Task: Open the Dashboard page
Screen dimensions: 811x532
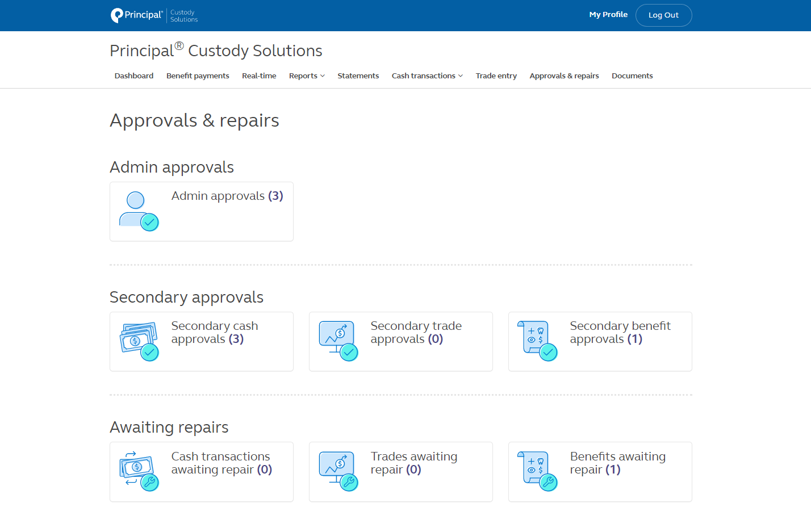Action: click(134, 76)
